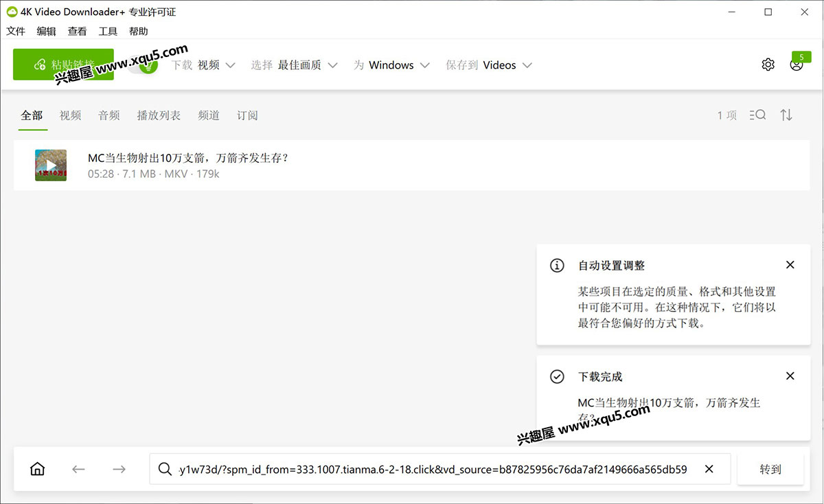Click the browser back arrow

(78, 469)
